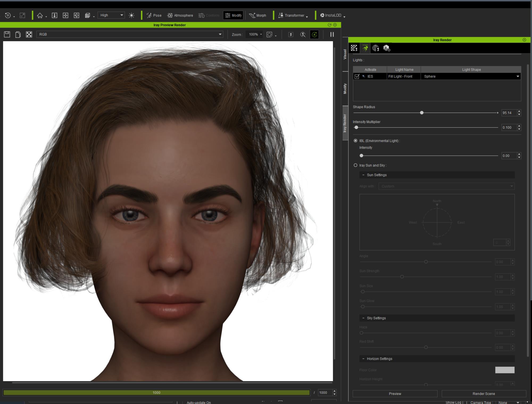
Task: Close the Iray Render side panel
Action: 524,40
